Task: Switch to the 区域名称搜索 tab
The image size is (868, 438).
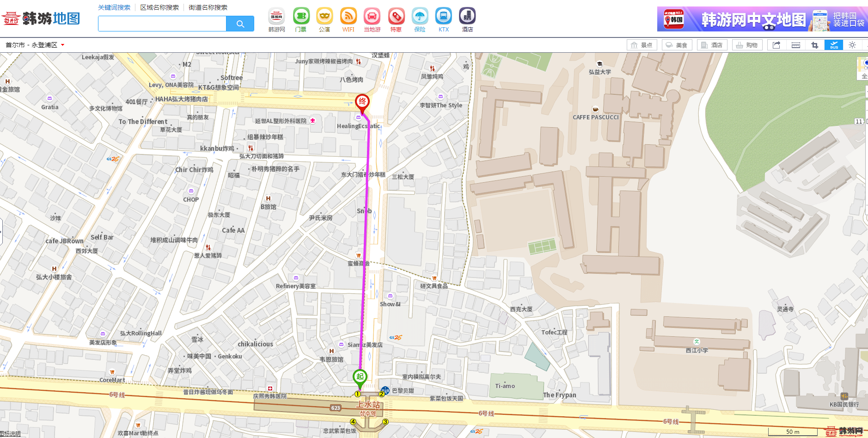Action: (x=159, y=7)
